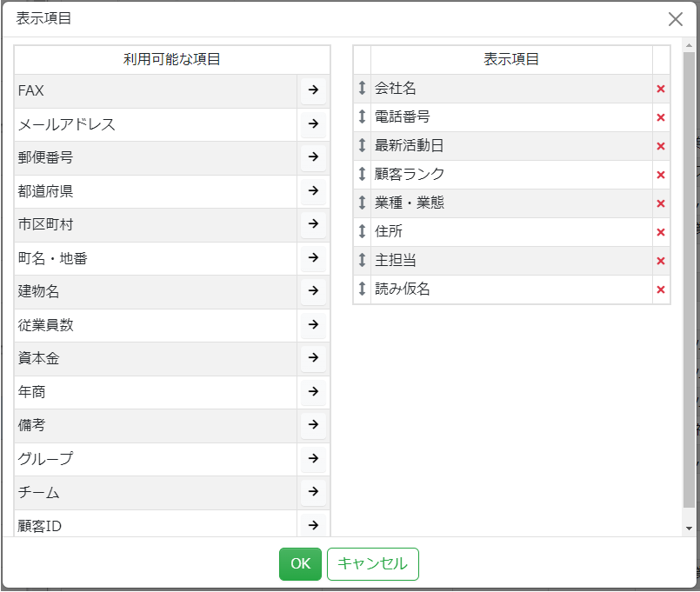Image resolution: width=700 pixels, height=592 pixels.
Task: Click the 利用可能な項目 column header
Action: [172, 59]
